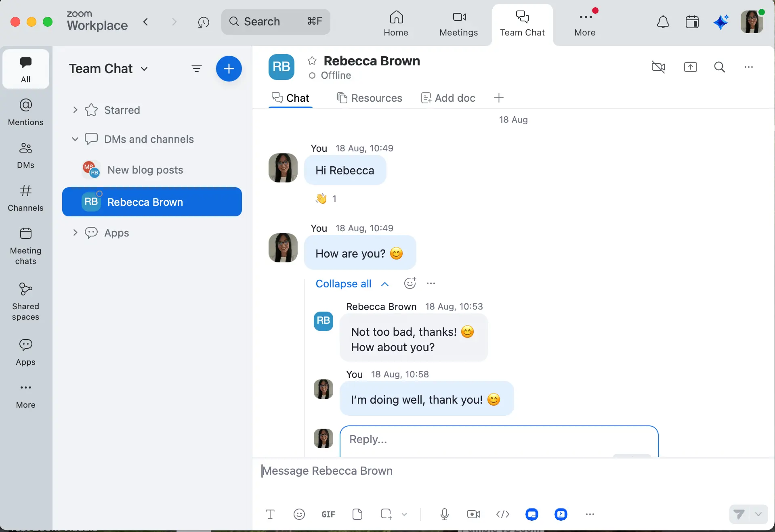Open Mentions in the sidebar

[x=26, y=112]
